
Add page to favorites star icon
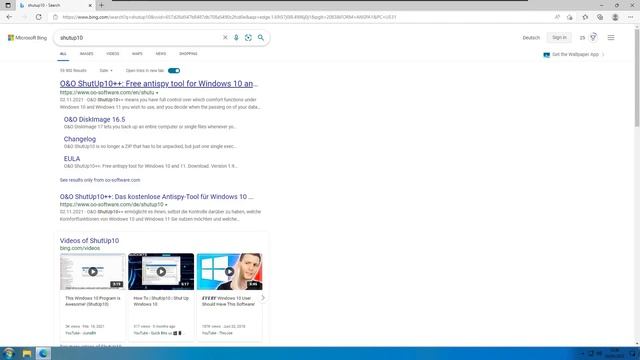coord(570,17)
